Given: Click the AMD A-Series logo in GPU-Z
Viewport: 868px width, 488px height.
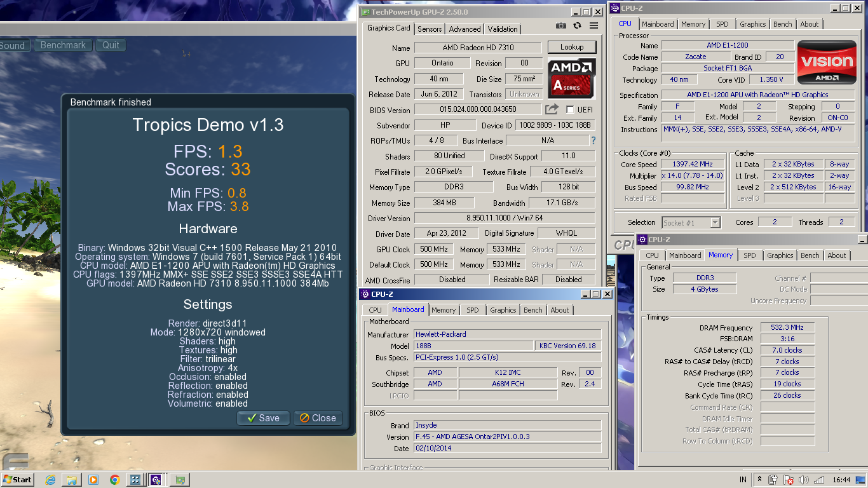Looking at the screenshot, I should click(572, 78).
